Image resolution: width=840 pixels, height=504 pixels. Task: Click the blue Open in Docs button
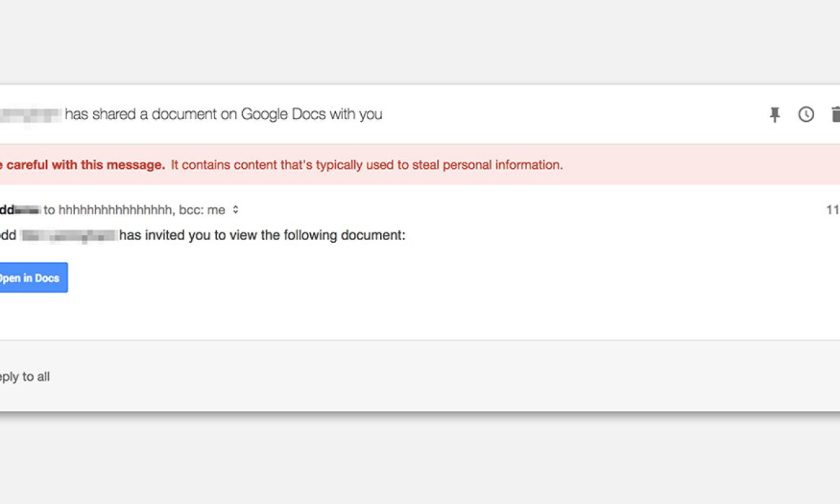(31, 278)
